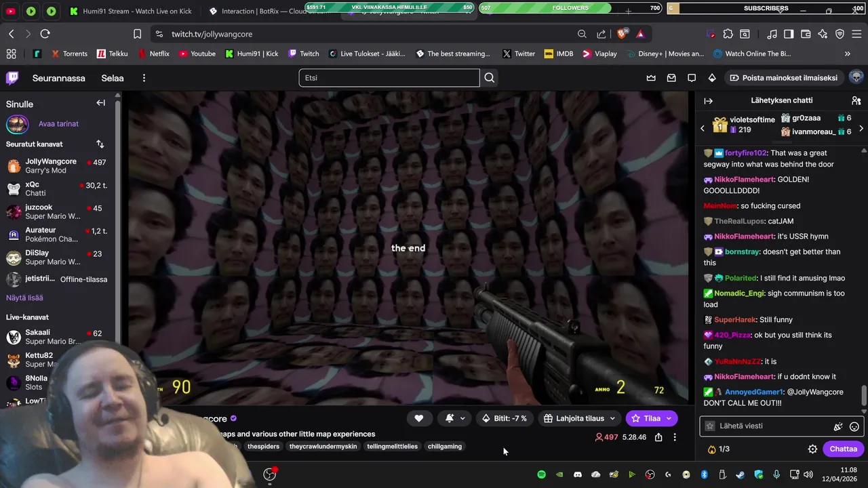Open the Twitch more options three-dot menu
The height and width of the screenshot is (488, 868).
pos(144,78)
